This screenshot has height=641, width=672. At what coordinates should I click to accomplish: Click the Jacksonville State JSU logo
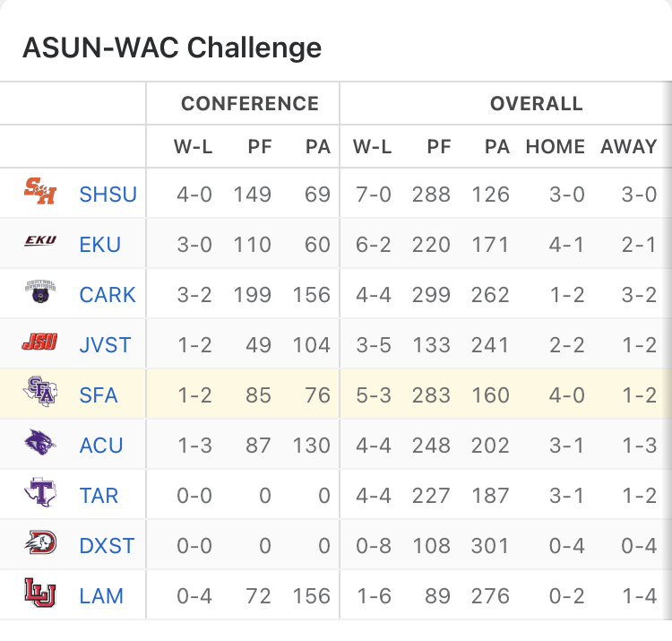point(39,343)
